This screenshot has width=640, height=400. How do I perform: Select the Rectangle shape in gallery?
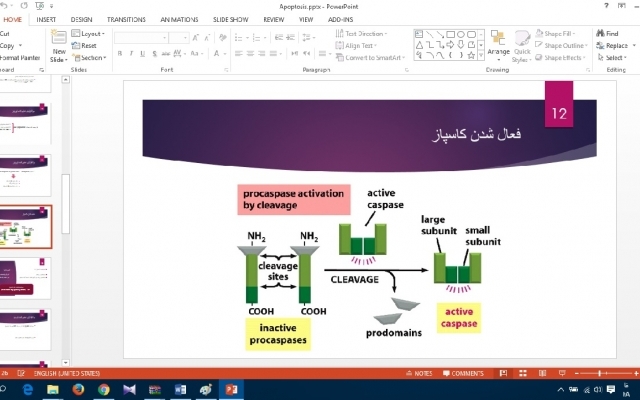tap(451, 34)
